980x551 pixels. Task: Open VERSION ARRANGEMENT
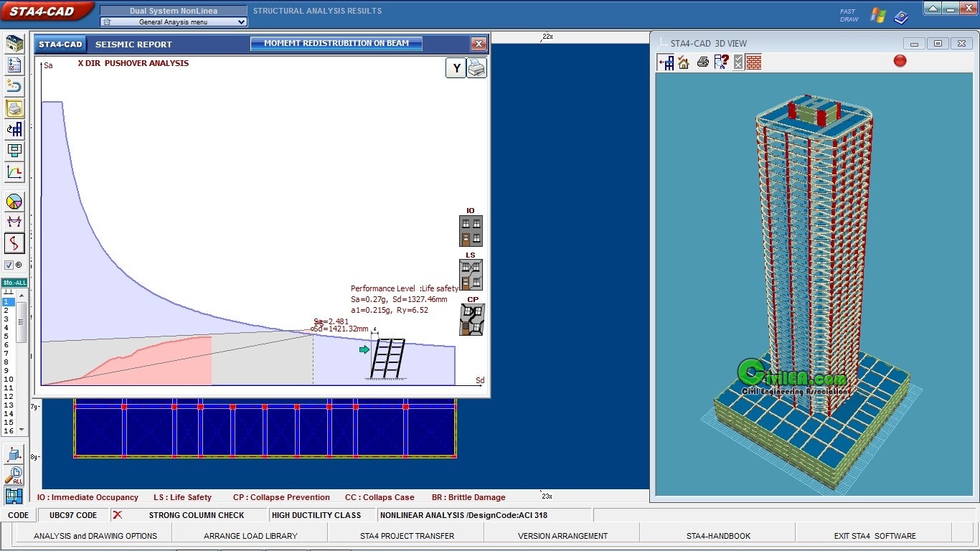click(562, 536)
